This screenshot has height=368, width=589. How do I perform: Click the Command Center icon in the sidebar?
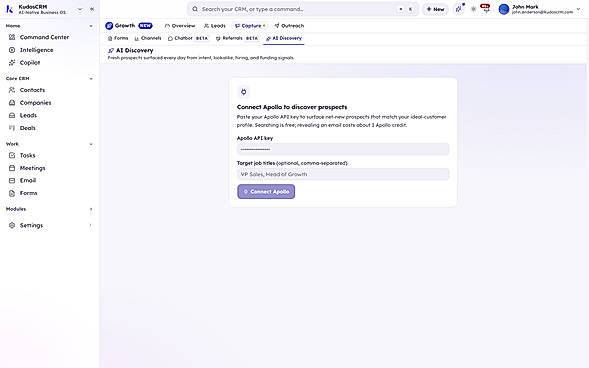(12, 37)
